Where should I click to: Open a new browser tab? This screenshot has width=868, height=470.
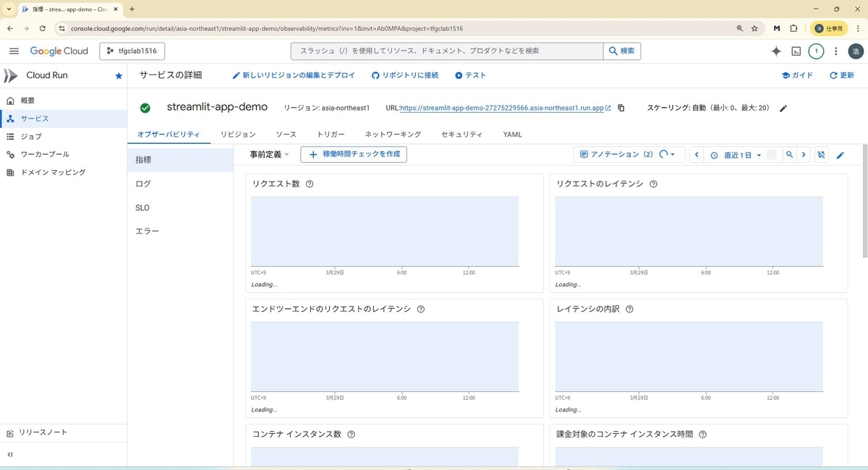click(x=132, y=9)
